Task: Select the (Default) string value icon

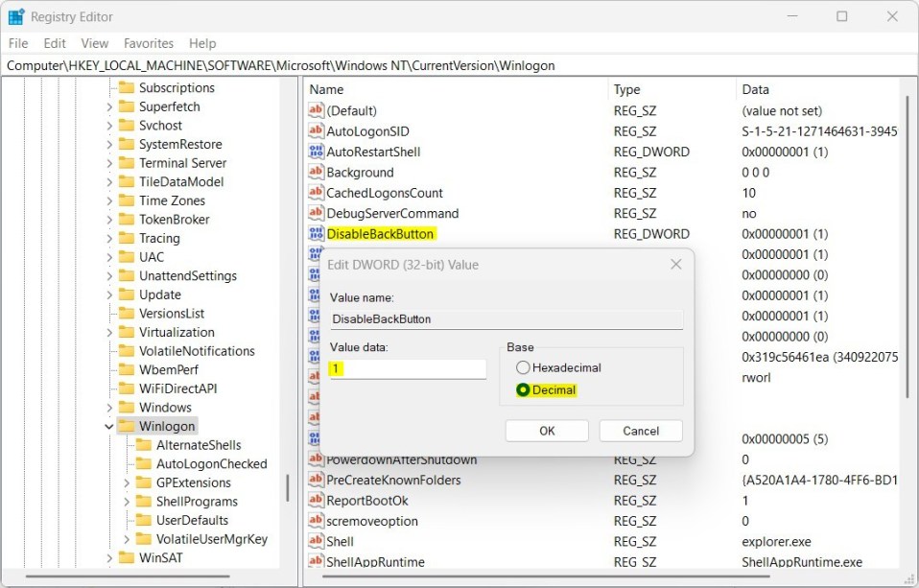Action: (x=316, y=110)
